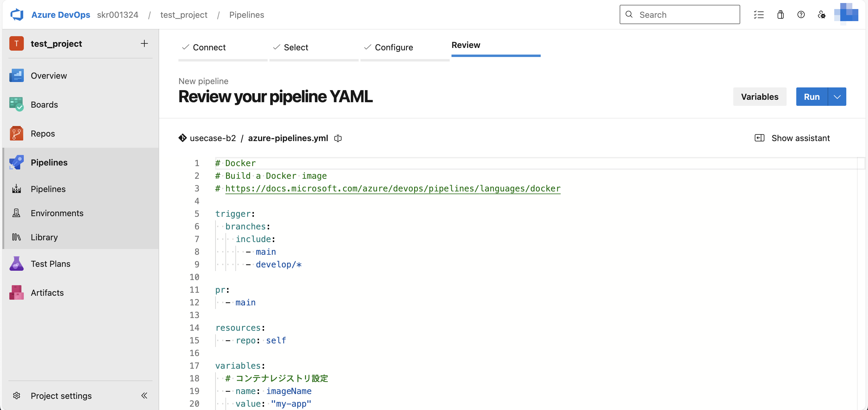Run the new pipeline
This screenshot has width=868, height=410.
point(812,97)
